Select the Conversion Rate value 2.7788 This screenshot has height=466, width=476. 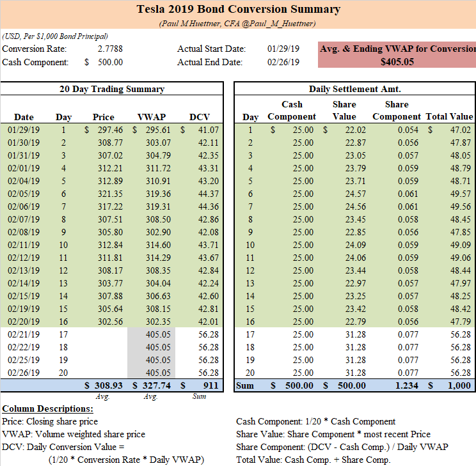110,49
